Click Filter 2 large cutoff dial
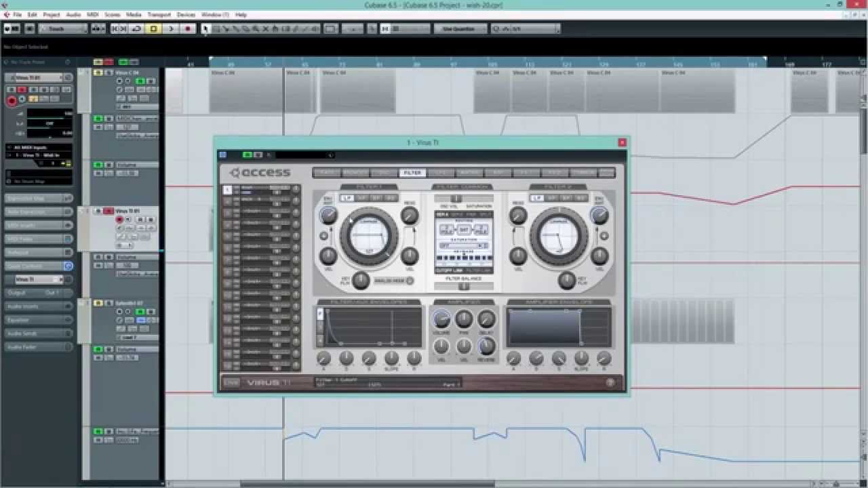Screen dimensions: 868x488 pos(559,236)
